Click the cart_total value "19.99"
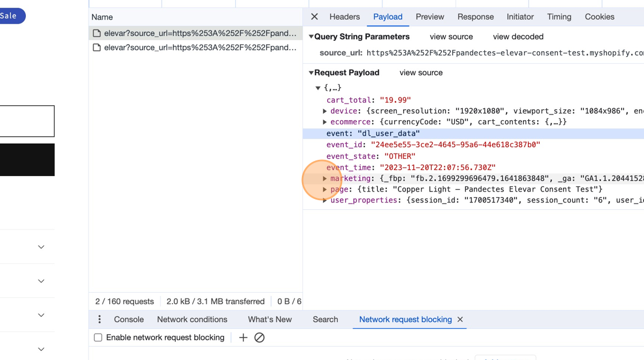This screenshot has width=644, height=360. click(395, 100)
